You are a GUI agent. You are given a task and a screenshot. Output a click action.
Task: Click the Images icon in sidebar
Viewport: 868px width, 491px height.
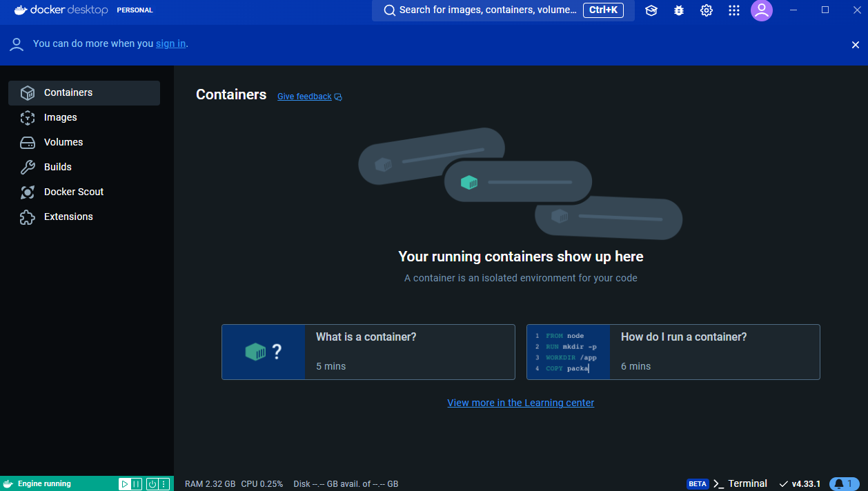tap(28, 118)
